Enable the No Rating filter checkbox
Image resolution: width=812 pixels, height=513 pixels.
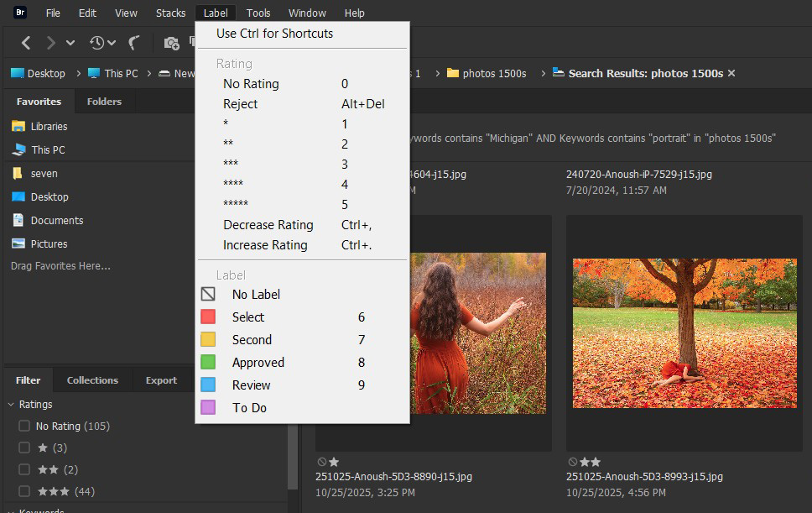(24, 427)
